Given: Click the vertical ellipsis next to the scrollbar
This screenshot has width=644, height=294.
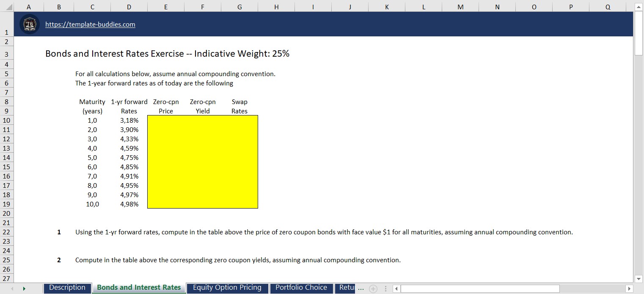Looking at the screenshot, I should [385, 289].
